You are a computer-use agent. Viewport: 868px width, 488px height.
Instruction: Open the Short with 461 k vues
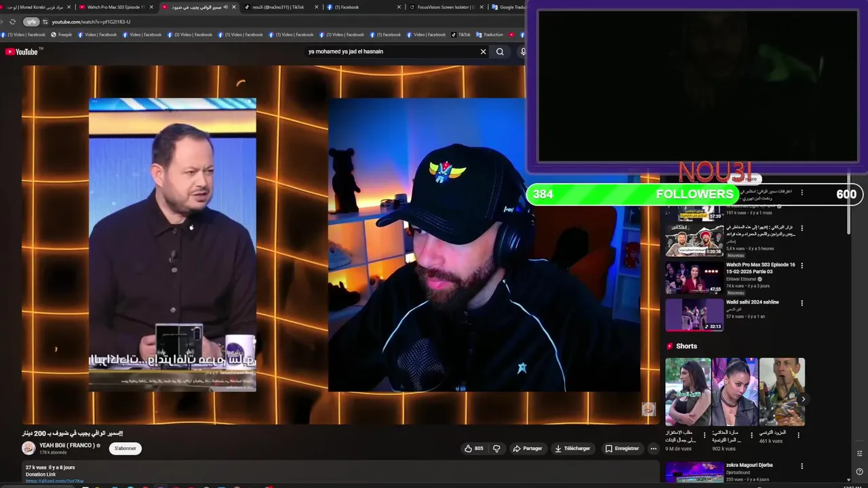[782, 392]
